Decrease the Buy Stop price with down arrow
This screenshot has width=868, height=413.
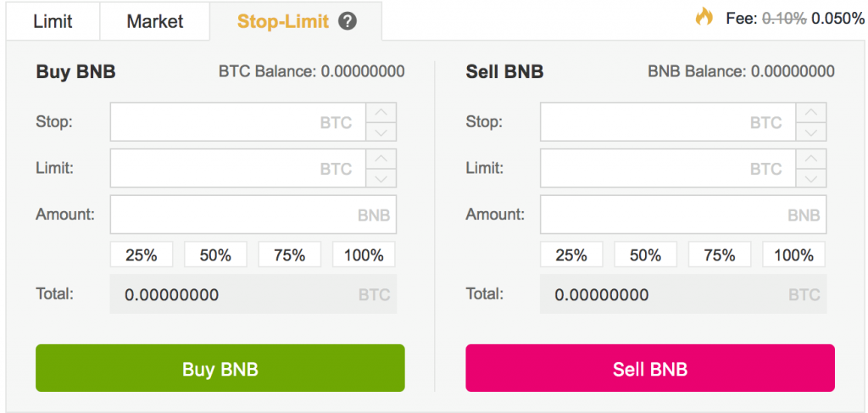pyautogui.click(x=381, y=131)
